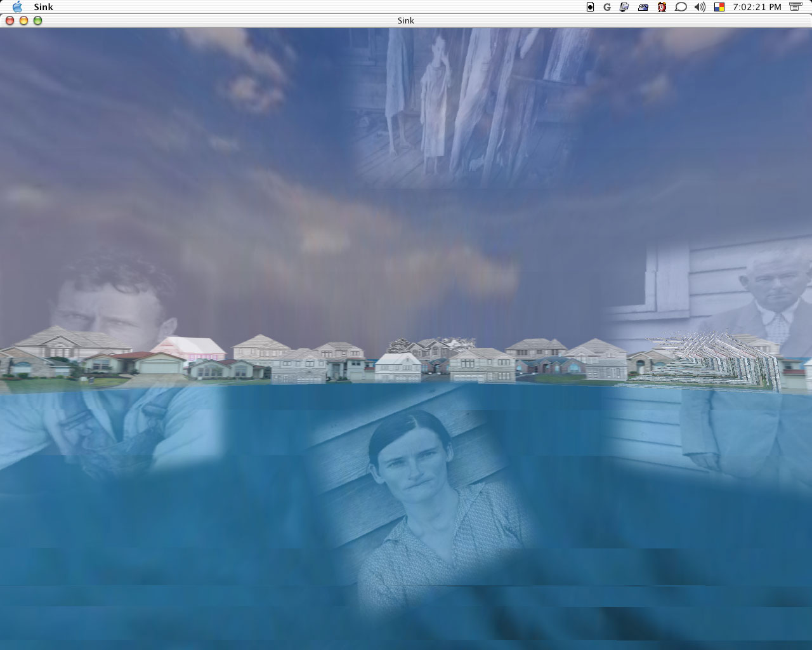
Task: Click the four-color squares menu bar icon
Action: click(x=719, y=7)
